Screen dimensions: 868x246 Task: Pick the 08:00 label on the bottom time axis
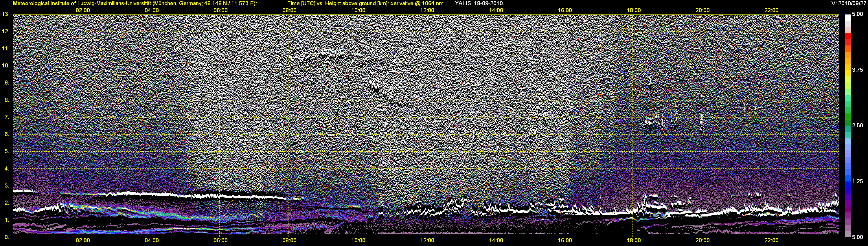click(x=289, y=241)
